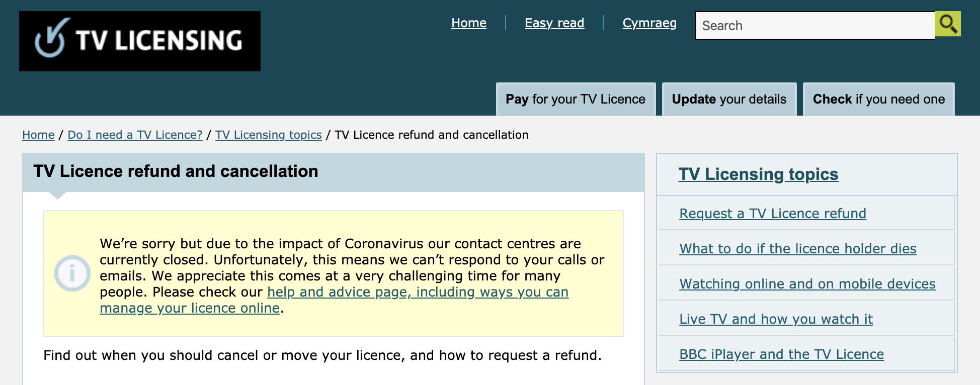Viewport: 980px width, 385px height.
Task: Open Watching online and on mobile devices
Action: (807, 284)
